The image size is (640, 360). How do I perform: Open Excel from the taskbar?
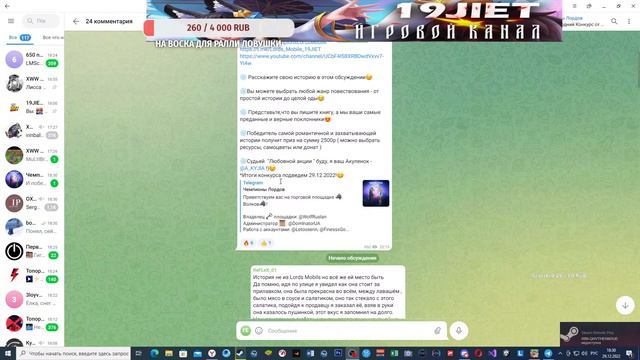pos(394,353)
